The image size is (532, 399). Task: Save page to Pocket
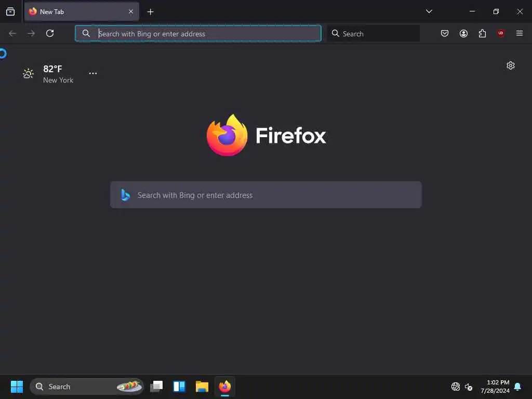tap(445, 33)
